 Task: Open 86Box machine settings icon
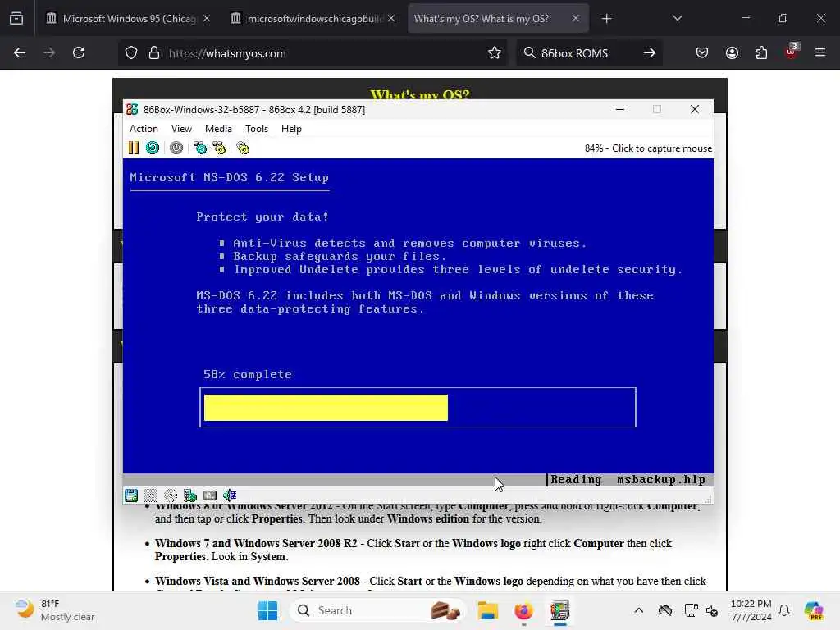pos(243,148)
